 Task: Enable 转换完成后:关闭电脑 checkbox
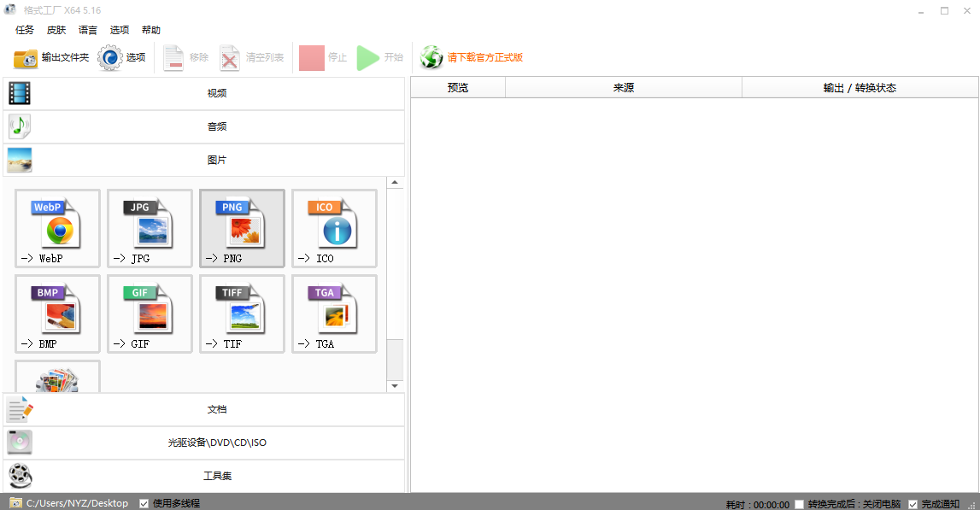[799, 504]
